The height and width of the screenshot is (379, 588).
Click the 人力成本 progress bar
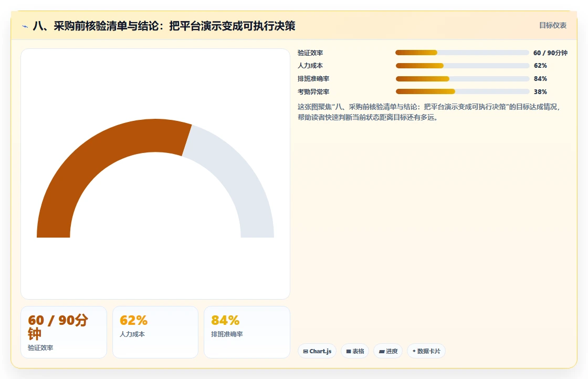coord(462,66)
